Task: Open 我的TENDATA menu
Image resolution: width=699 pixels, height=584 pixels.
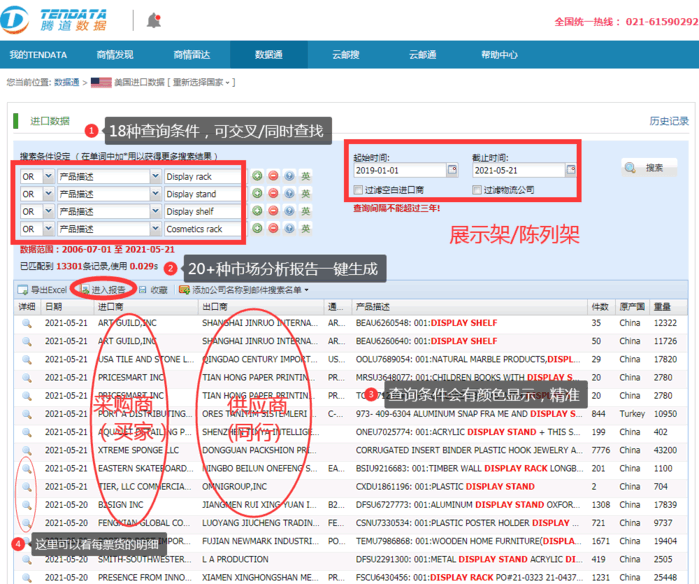Action: click(38, 55)
